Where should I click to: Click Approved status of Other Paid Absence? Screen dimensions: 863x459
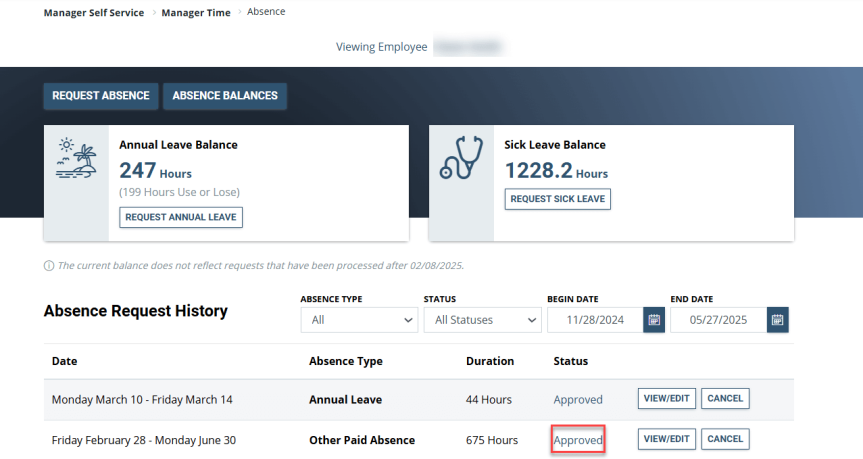click(578, 440)
